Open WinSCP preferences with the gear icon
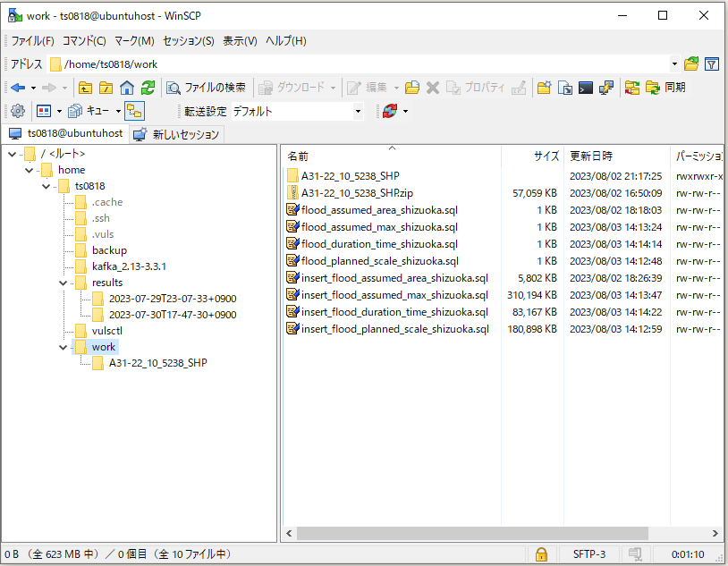This screenshot has width=728, height=566. click(x=18, y=110)
